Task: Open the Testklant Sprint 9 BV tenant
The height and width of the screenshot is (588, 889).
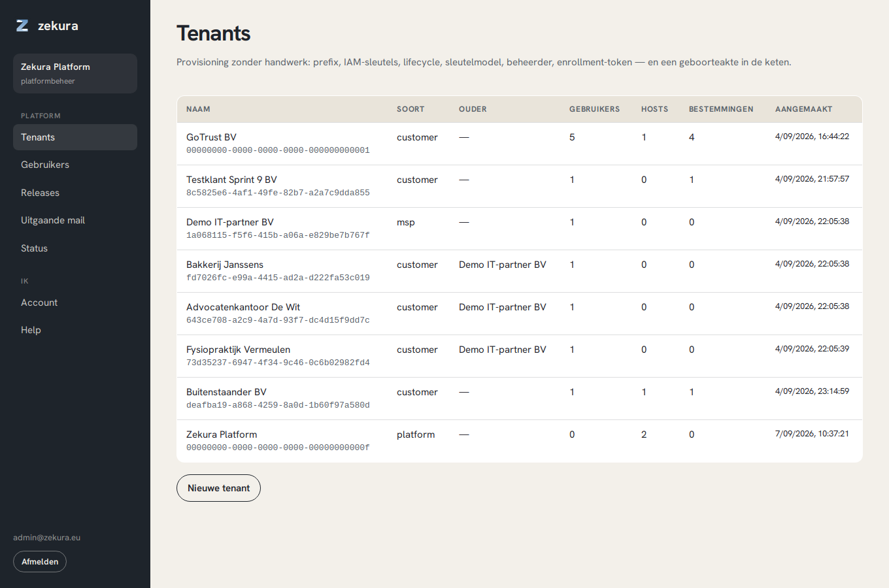Action: click(231, 180)
